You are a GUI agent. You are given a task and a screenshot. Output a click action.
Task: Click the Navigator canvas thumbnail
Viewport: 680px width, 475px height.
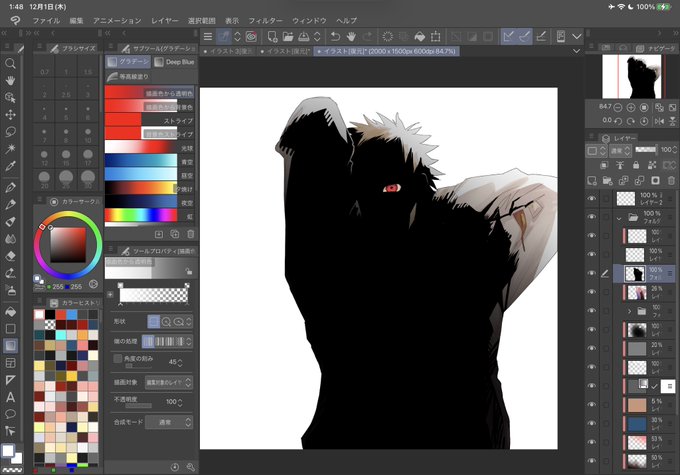(x=632, y=77)
